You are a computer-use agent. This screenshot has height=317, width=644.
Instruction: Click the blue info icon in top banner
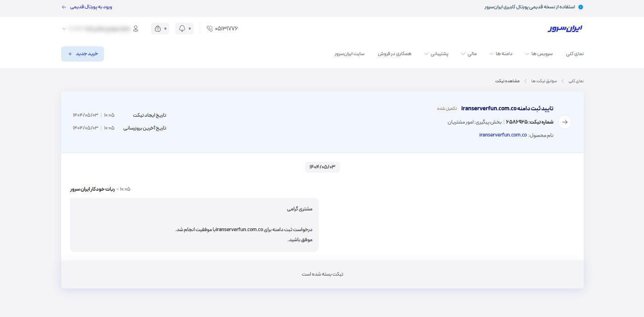(581, 7)
